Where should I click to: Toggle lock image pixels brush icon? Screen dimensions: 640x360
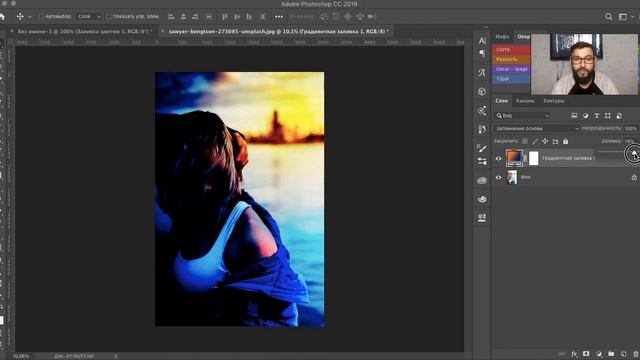535,141
